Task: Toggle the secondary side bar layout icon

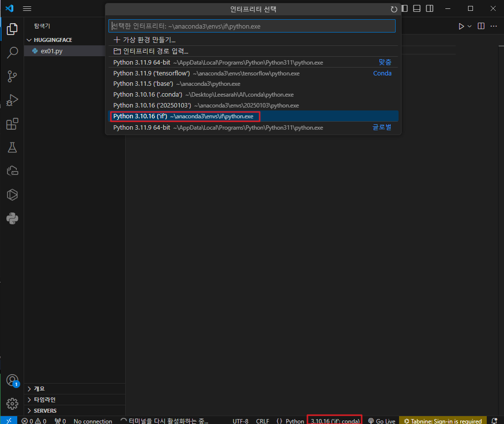Action: (x=430, y=8)
